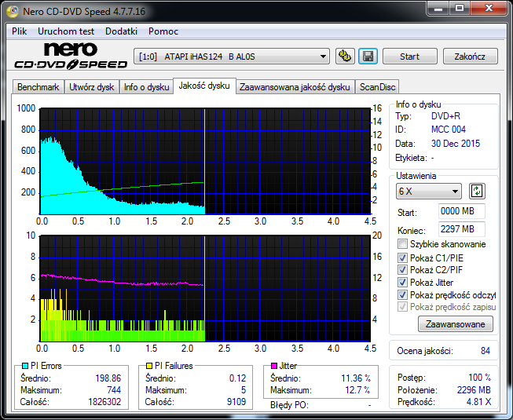Click the Start position field 0000 MB
The width and height of the screenshot is (513, 420).
tap(461, 211)
